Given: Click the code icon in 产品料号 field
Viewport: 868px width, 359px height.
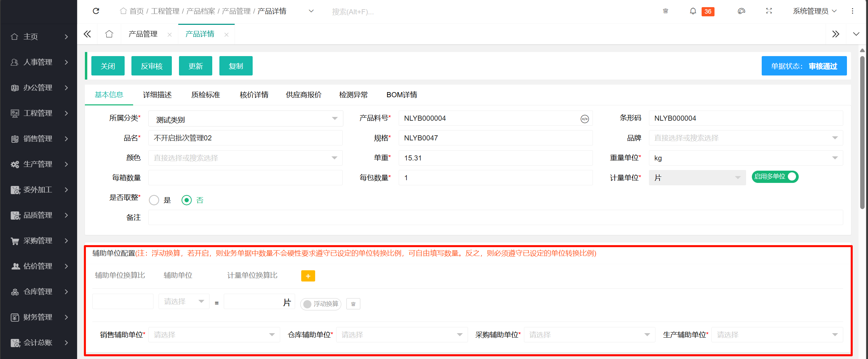Looking at the screenshot, I should pyautogui.click(x=584, y=119).
